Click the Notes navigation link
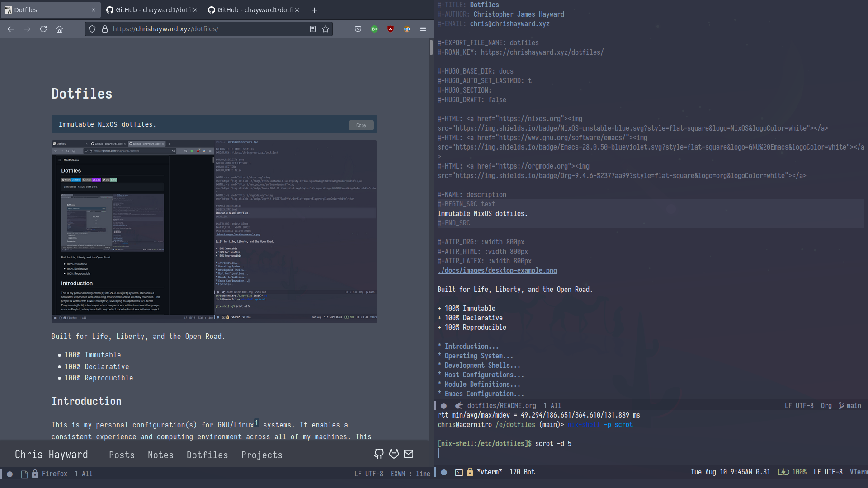 click(x=161, y=455)
